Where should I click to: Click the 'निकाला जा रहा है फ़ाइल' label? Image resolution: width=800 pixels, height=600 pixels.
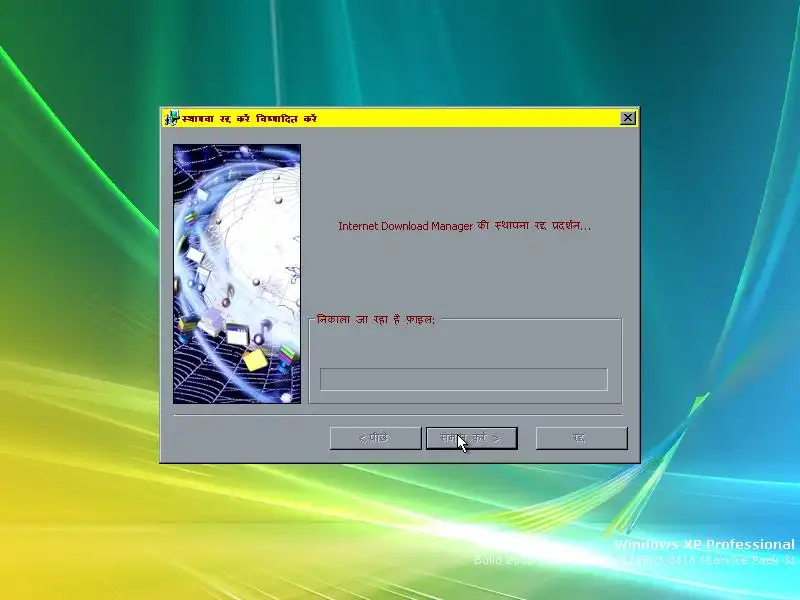tap(376, 320)
